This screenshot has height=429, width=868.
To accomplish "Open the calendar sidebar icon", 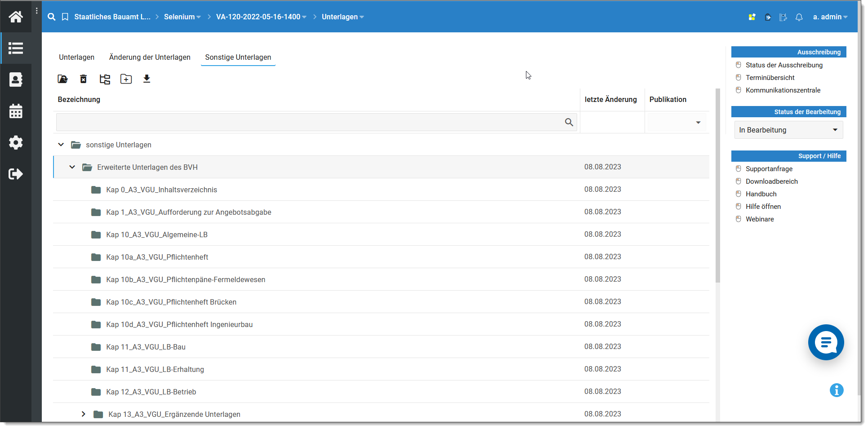I will [16, 111].
